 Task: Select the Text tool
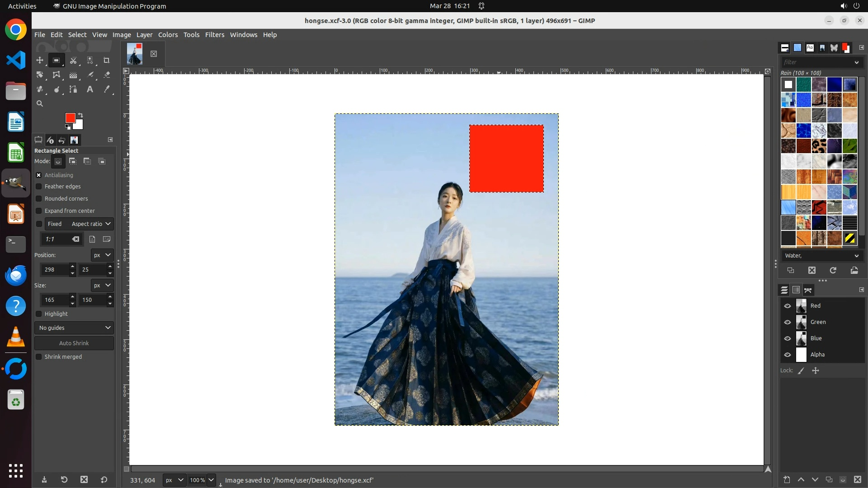90,89
